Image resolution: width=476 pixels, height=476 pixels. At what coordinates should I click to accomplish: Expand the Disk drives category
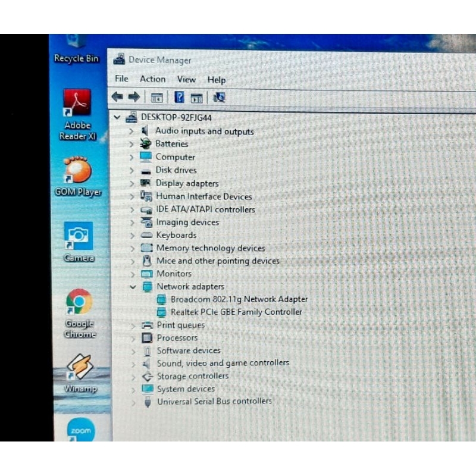[131, 170]
